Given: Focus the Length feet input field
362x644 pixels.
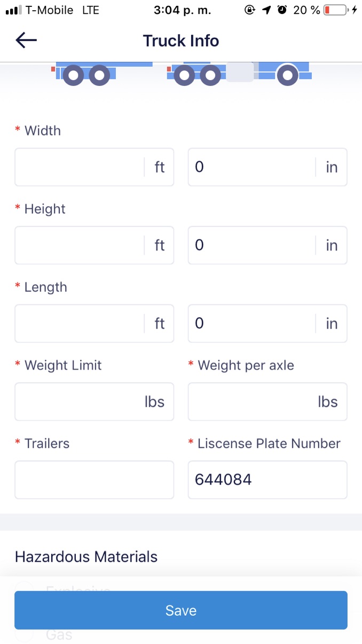Looking at the screenshot, I should [80, 324].
